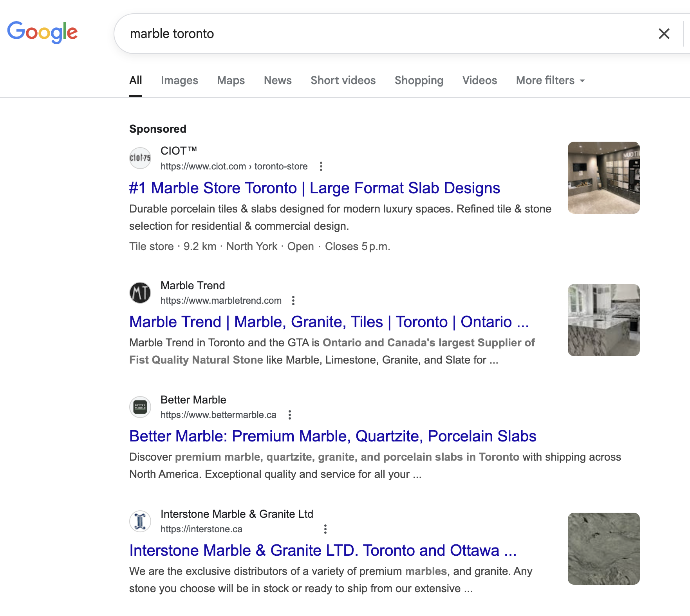Switch to the Shopping tab

[x=419, y=80]
